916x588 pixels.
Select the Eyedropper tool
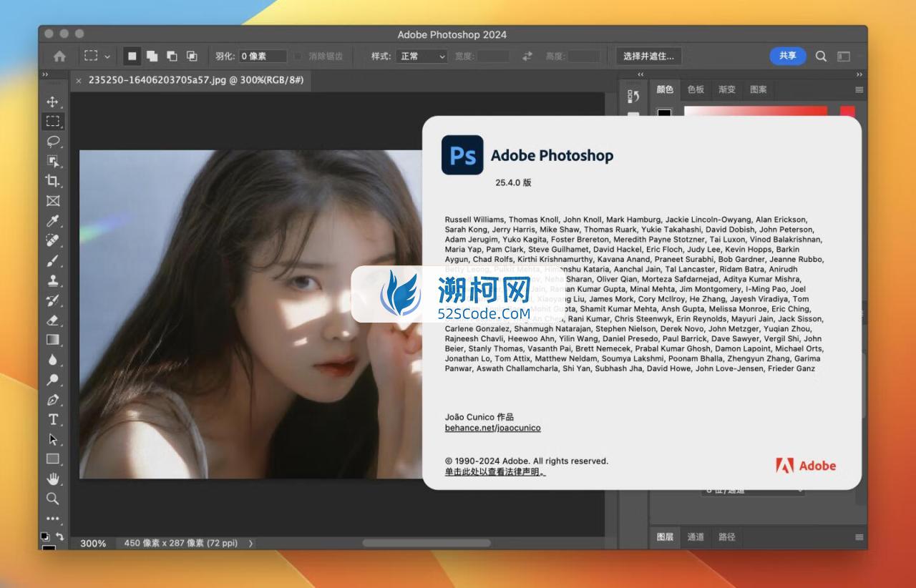(53, 221)
